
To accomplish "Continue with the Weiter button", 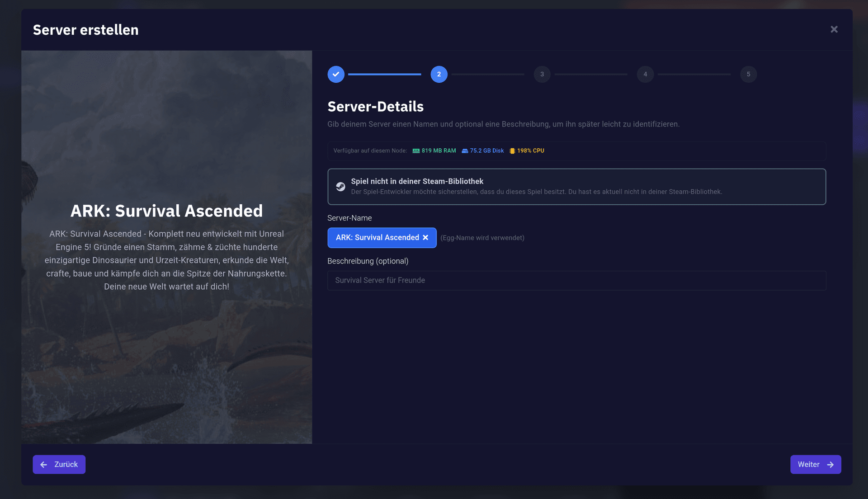I will pos(816,464).
